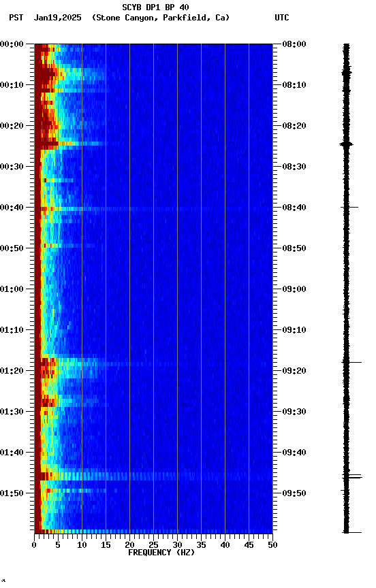
Task: Click the 10 Hz frequency axis tick label
Action: pos(82,545)
